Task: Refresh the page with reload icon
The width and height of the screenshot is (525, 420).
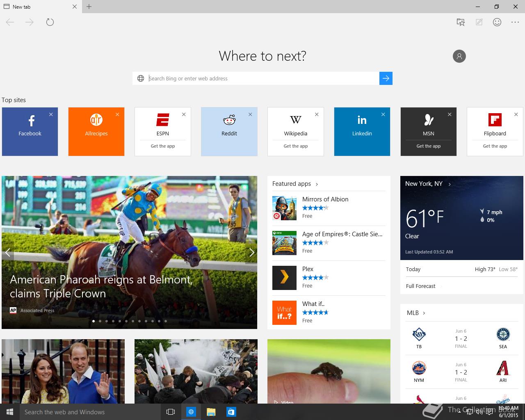Action: point(50,22)
